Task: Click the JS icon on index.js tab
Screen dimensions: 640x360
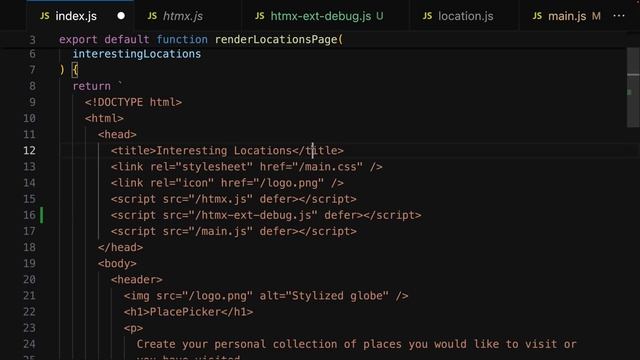Action: 44,16
